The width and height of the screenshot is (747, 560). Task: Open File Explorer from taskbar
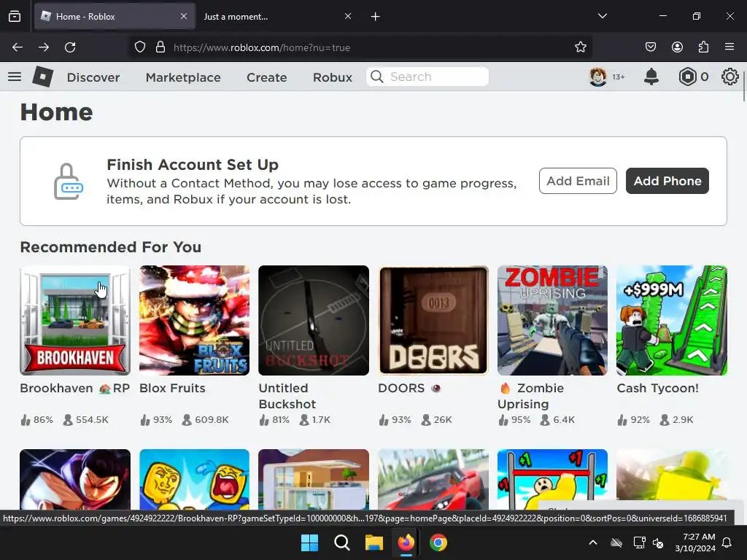374,542
